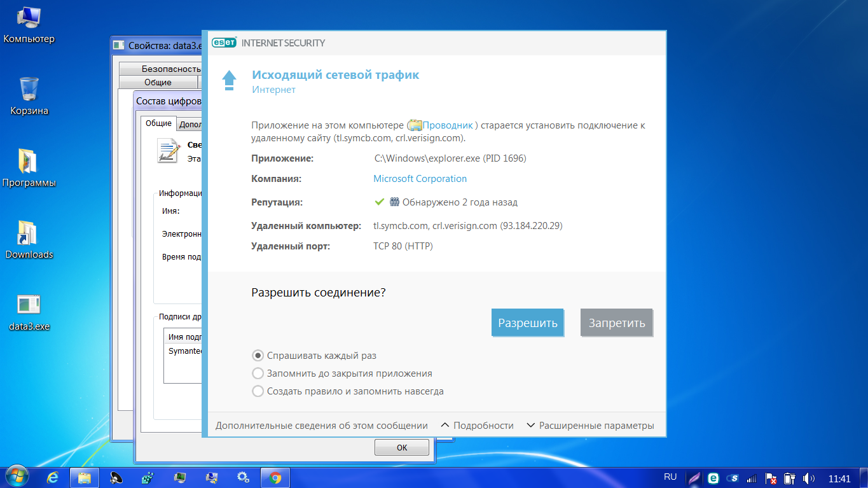Open 'Дополнительные сведения об этом сообщении' link

[x=322, y=426]
